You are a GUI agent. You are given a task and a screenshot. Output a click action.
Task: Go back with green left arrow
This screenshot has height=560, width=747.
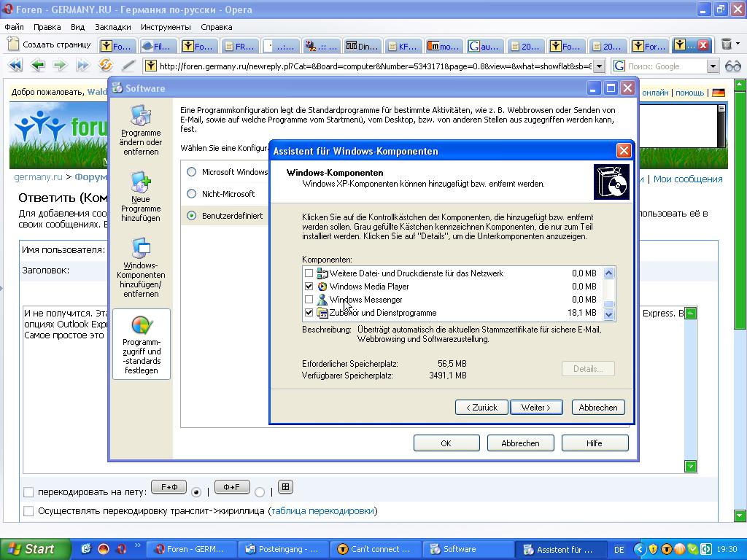coord(38,65)
